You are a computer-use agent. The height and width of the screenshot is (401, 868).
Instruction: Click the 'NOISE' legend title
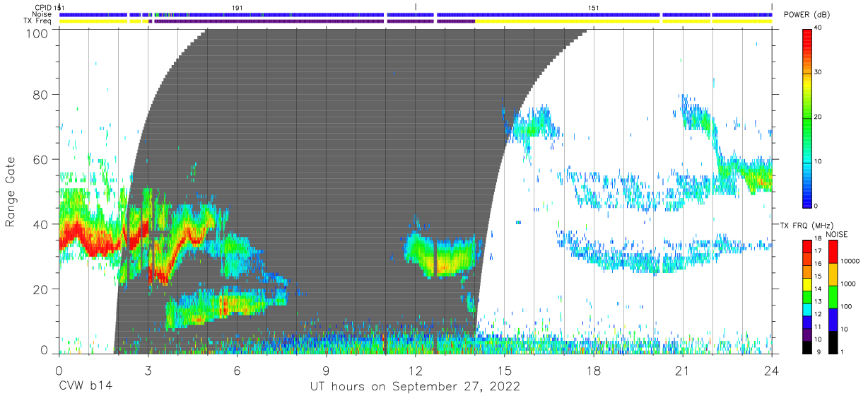(x=836, y=234)
